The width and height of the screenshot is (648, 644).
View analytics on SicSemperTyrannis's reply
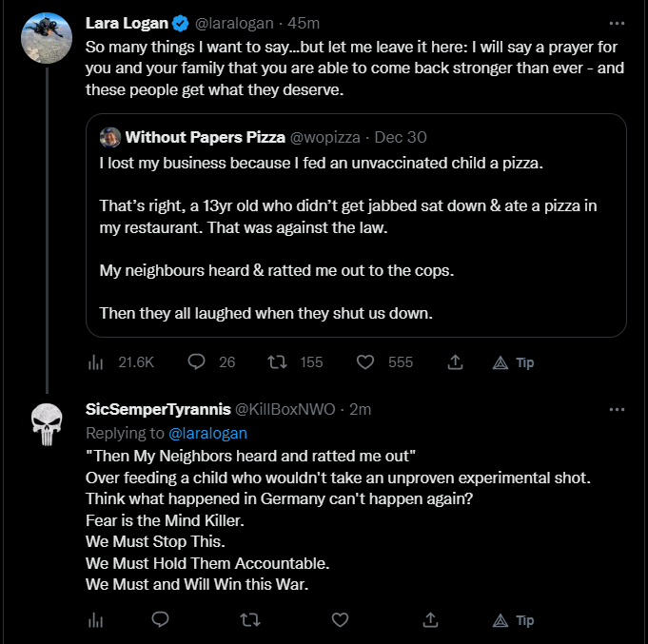95,620
